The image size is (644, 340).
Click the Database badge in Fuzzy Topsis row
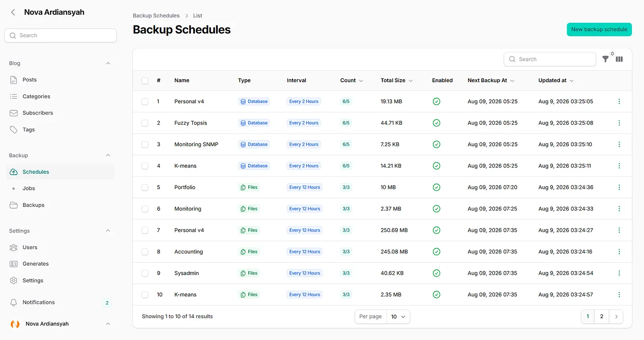tap(254, 123)
